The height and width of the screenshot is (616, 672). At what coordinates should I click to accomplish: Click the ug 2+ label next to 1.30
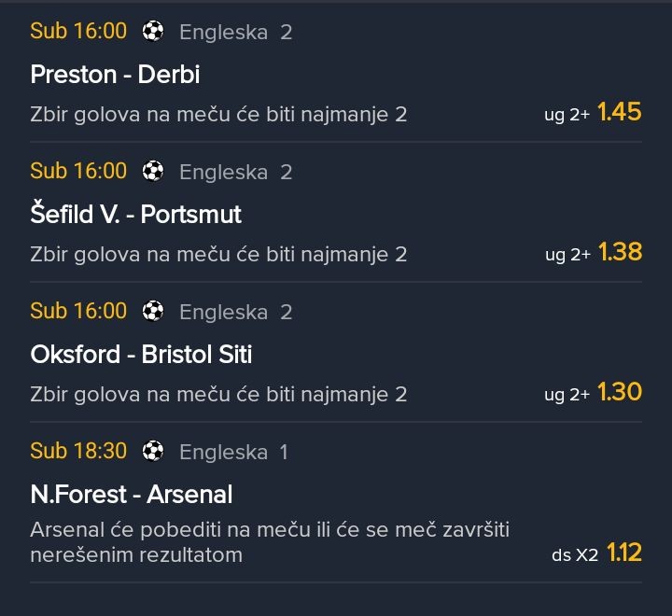coord(567,395)
